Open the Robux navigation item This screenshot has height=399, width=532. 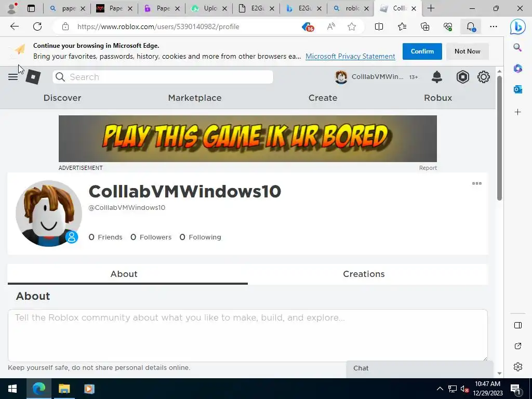coord(438,98)
